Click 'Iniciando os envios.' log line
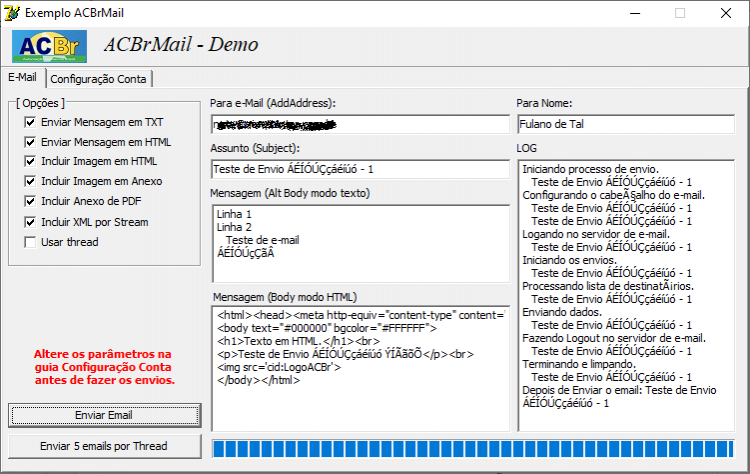The height and width of the screenshot is (474, 750). (x=570, y=261)
